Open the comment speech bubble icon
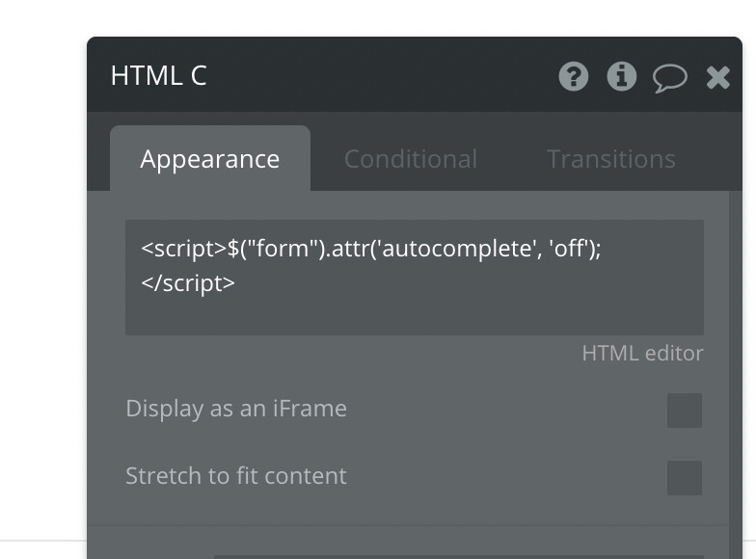The height and width of the screenshot is (559, 756). (x=670, y=77)
